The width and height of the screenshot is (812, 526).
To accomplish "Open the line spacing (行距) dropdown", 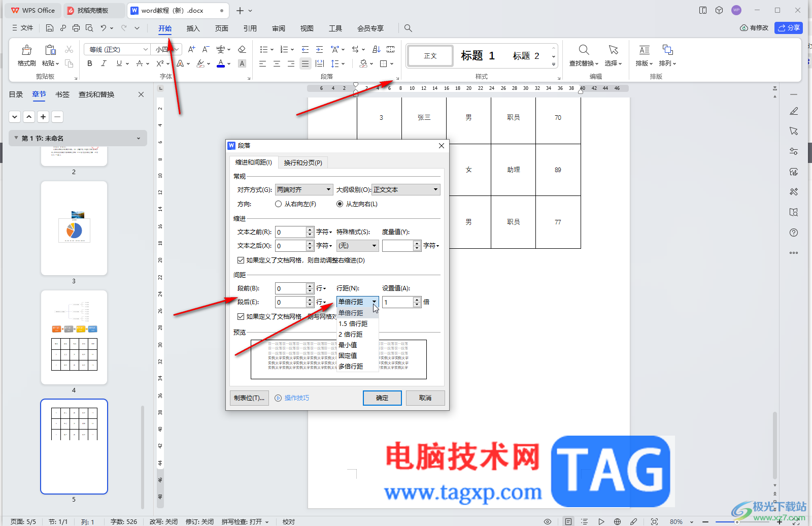I will 358,302.
